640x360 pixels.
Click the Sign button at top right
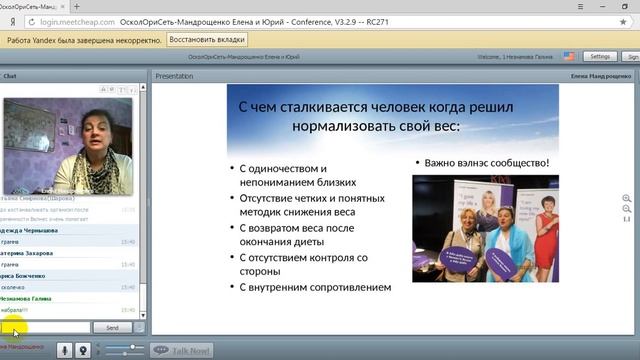[x=631, y=57]
